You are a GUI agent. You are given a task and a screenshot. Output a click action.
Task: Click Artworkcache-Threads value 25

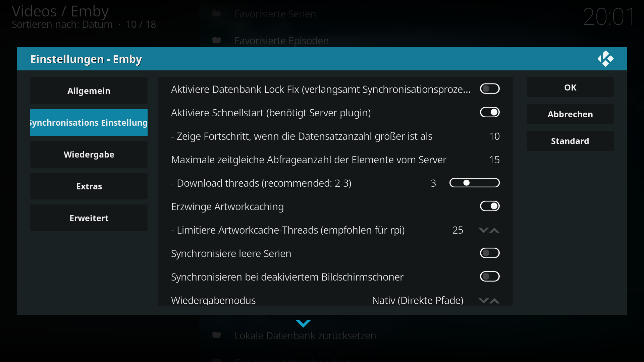point(458,230)
